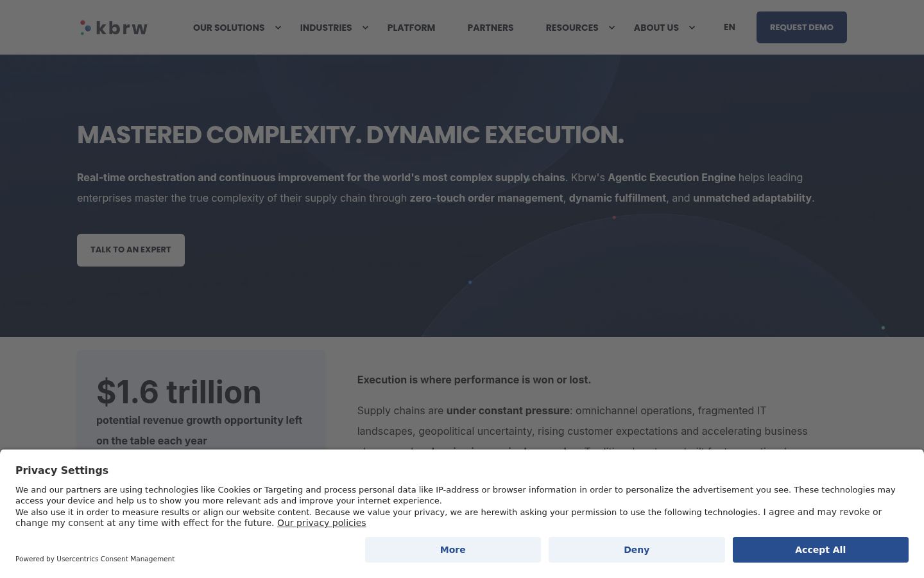Click the Mastered Complexity headline

(x=350, y=135)
